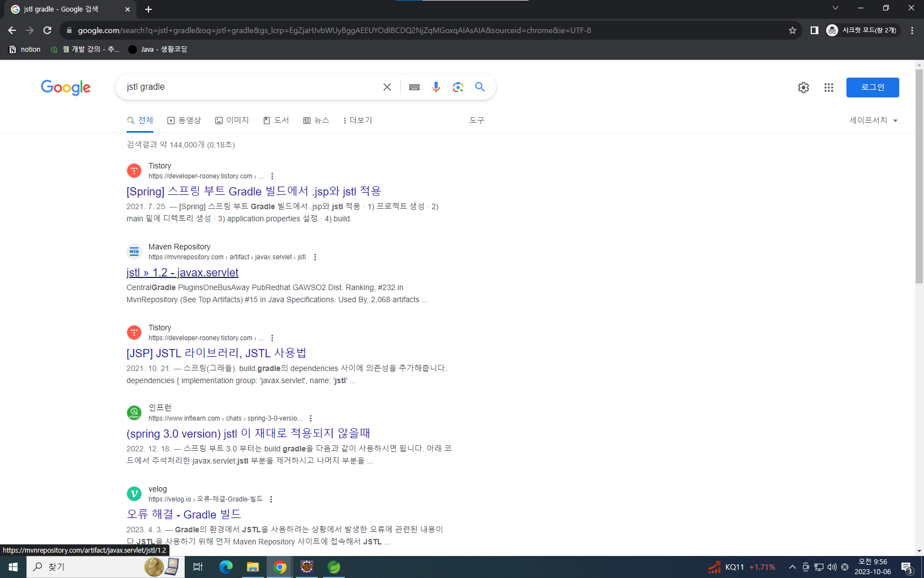Switch to the 뉴스 tab

click(x=316, y=121)
